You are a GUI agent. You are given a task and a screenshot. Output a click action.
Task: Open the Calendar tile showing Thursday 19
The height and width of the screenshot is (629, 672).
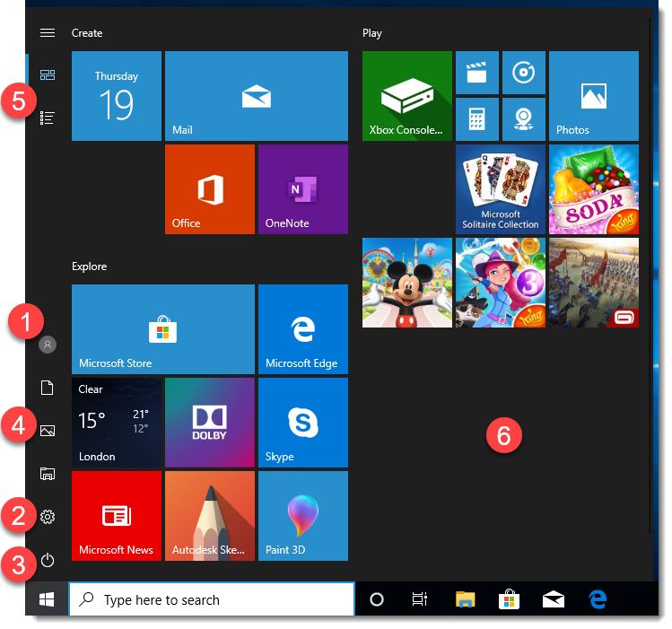coord(117,96)
